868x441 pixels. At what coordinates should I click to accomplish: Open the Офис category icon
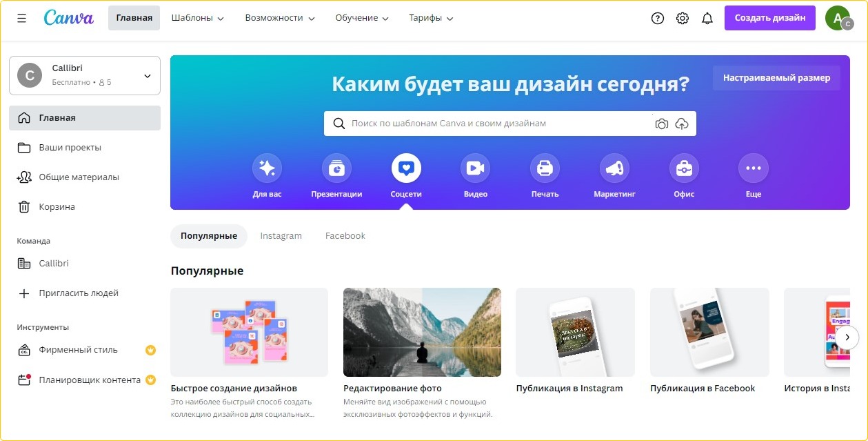pyautogui.click(x=683, y=168)
